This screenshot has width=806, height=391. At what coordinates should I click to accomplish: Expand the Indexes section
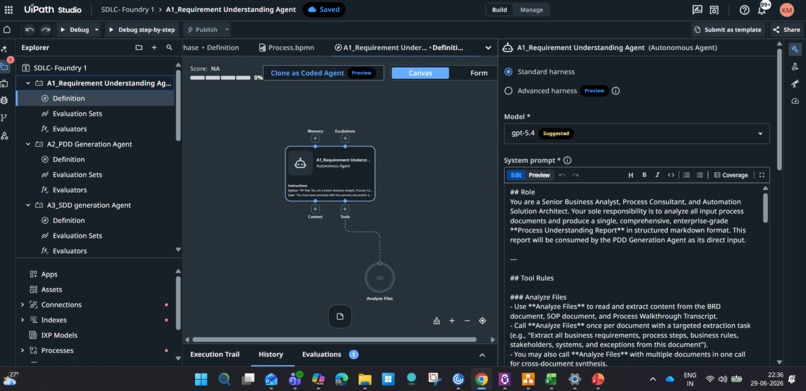pyautogui.click(x=22, y=320)
